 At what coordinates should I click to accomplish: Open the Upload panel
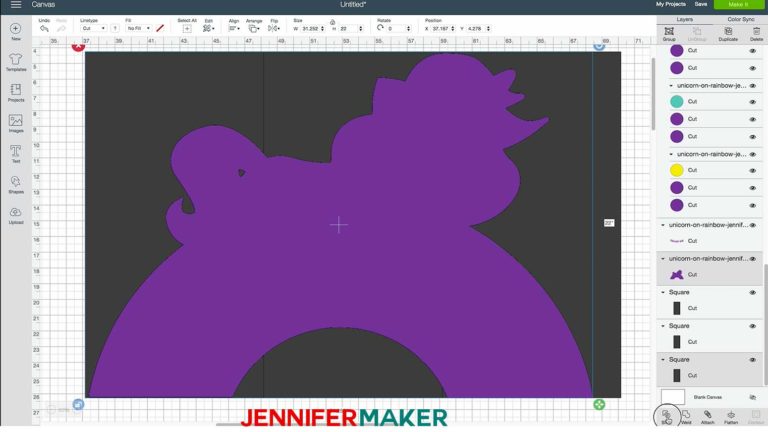tap(16, 215)
